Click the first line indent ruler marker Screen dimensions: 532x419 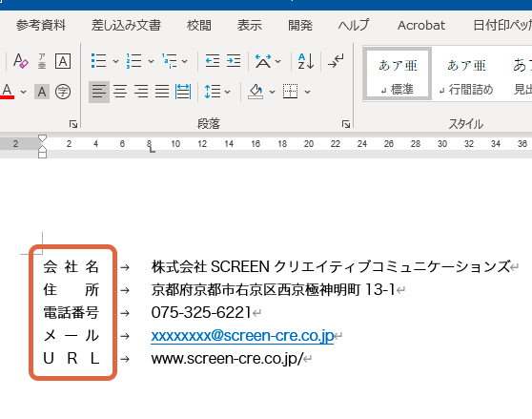click(42, 138)
